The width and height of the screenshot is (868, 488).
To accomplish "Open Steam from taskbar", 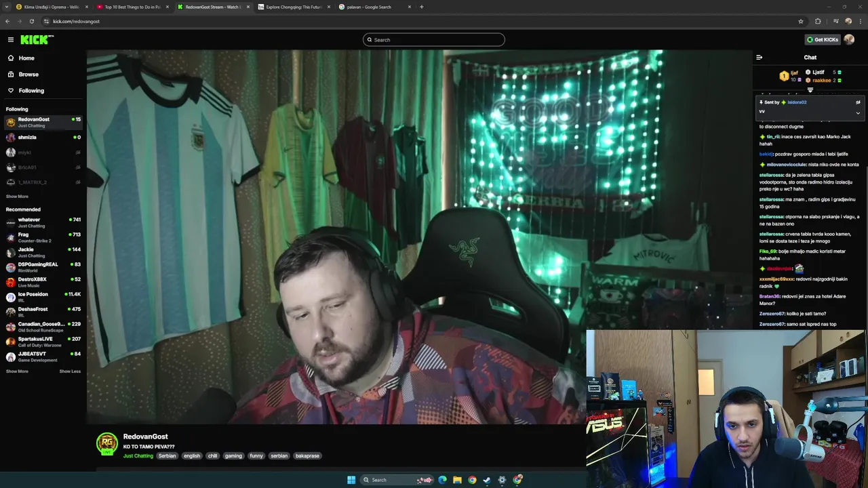I will pos(487,480).
